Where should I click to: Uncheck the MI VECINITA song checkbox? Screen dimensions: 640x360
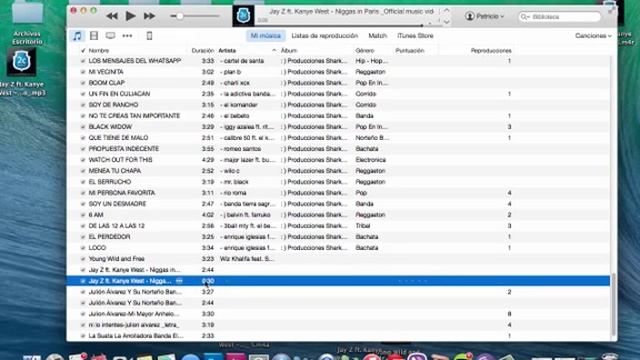(83, 72)
